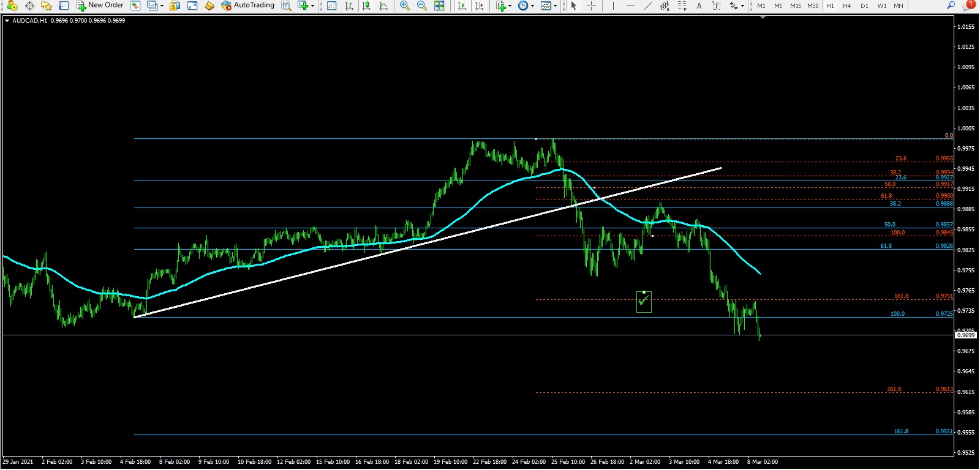
Task: Expand the templates dropdown arrow
Action: coord(556,6)
